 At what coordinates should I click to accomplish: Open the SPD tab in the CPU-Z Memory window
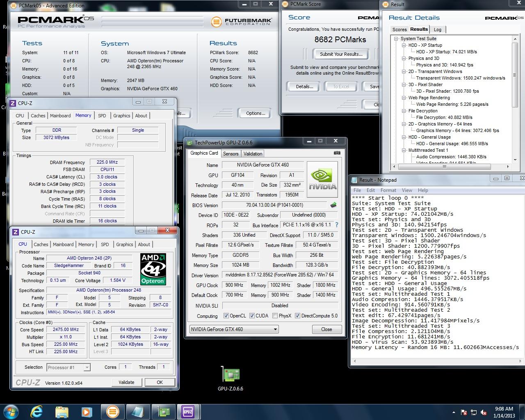[x=102, y=116]
